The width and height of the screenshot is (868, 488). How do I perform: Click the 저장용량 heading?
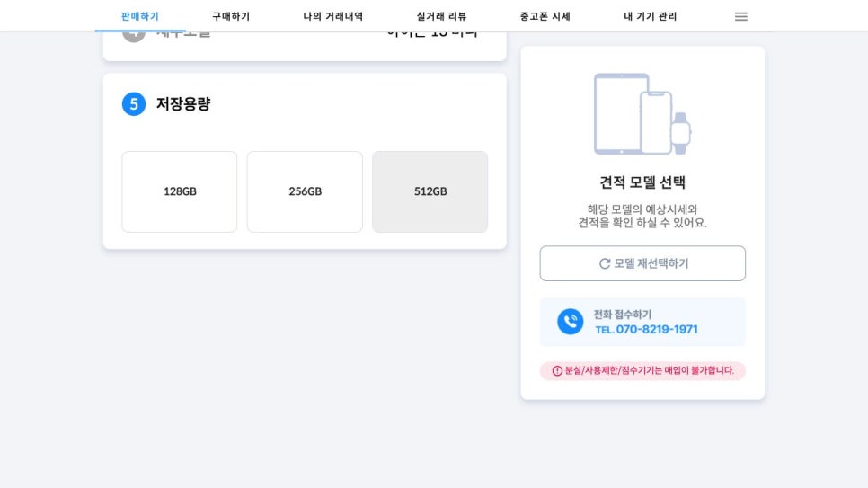click(183, 104)
